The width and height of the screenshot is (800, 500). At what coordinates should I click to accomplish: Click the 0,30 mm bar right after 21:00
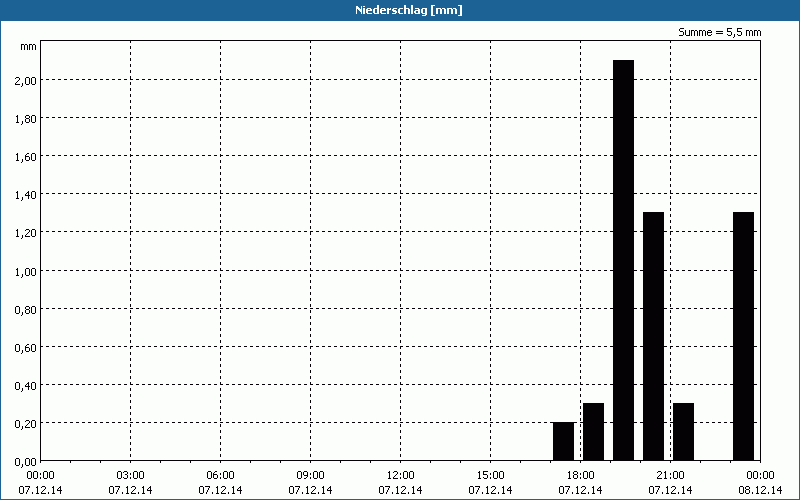(x=684, y=432)
